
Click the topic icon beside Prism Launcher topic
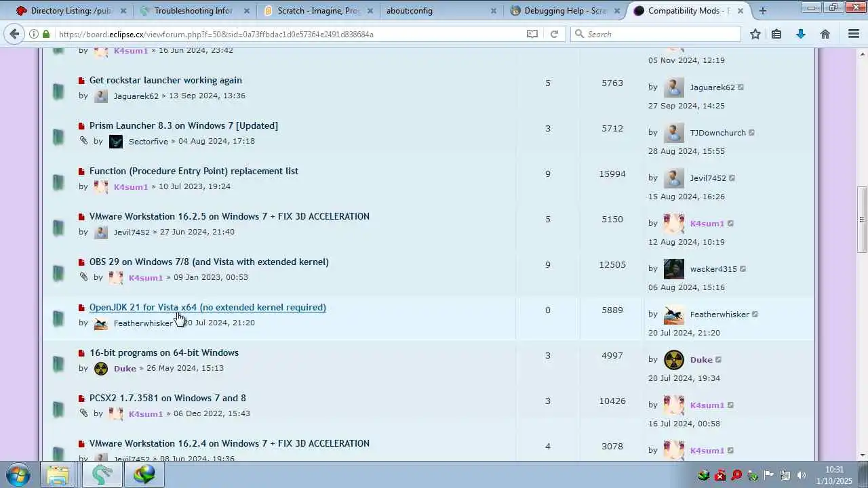(x=58, y=136)
